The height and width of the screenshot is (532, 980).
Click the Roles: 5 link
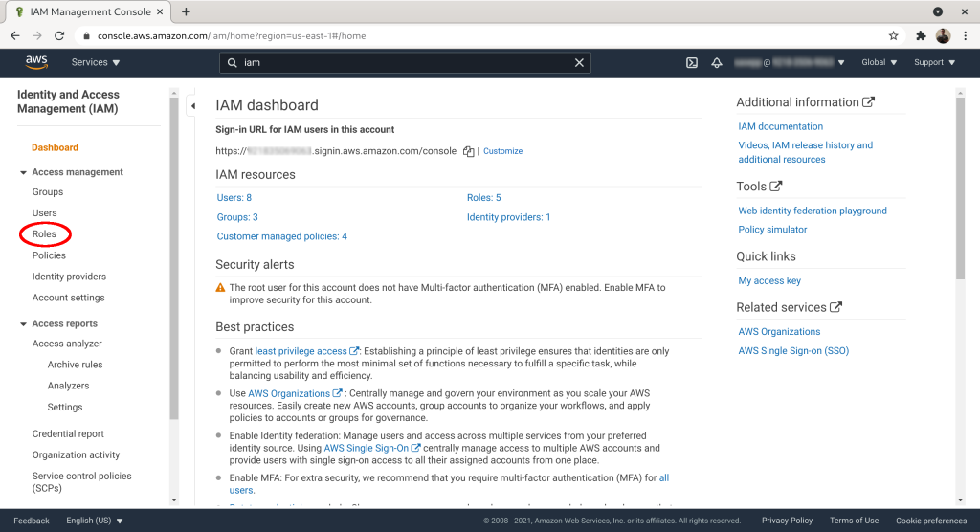click(x=483, y=197)
